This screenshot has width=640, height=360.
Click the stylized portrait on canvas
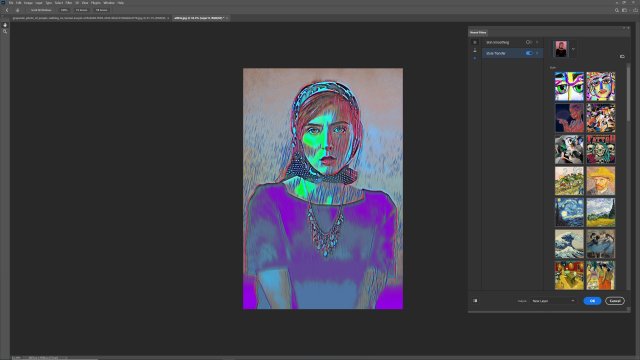(323, 189)
